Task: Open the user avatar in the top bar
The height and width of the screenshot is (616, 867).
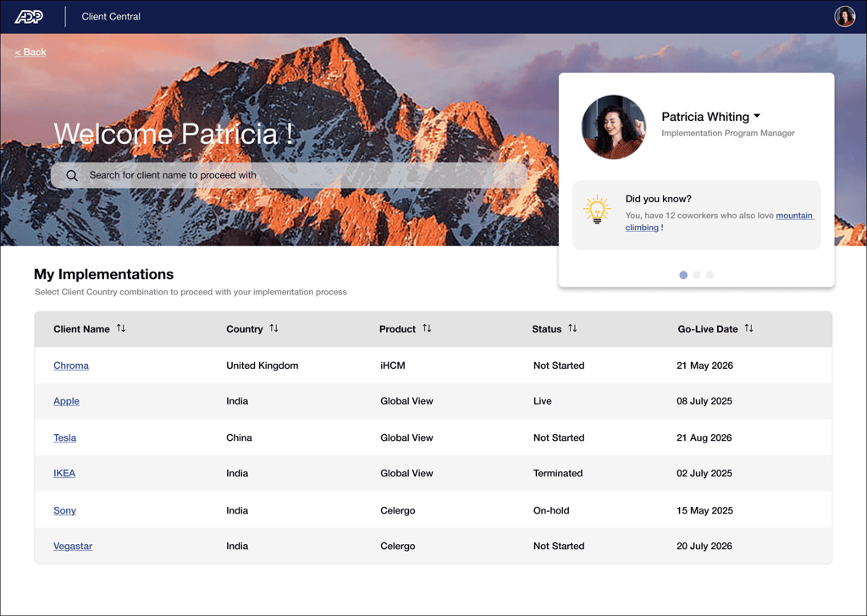Action: point(844,17)
